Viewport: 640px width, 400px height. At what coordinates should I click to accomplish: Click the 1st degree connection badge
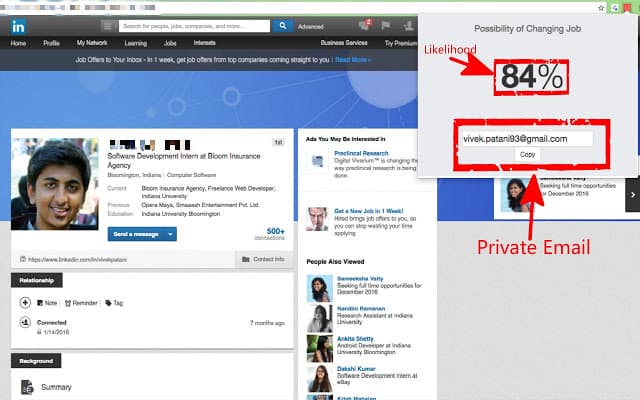(278, 142)
